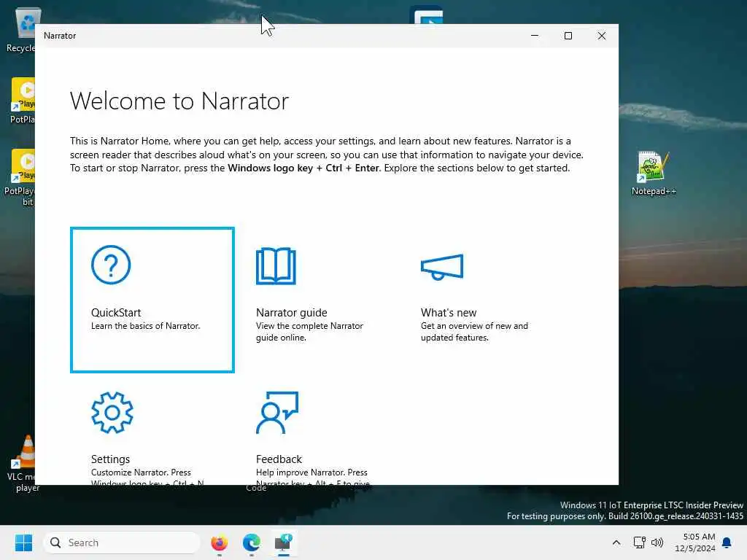Click the search magnifier icon on taskbar
Viewport: 747px width, 560px height.
tap(55, 542)
